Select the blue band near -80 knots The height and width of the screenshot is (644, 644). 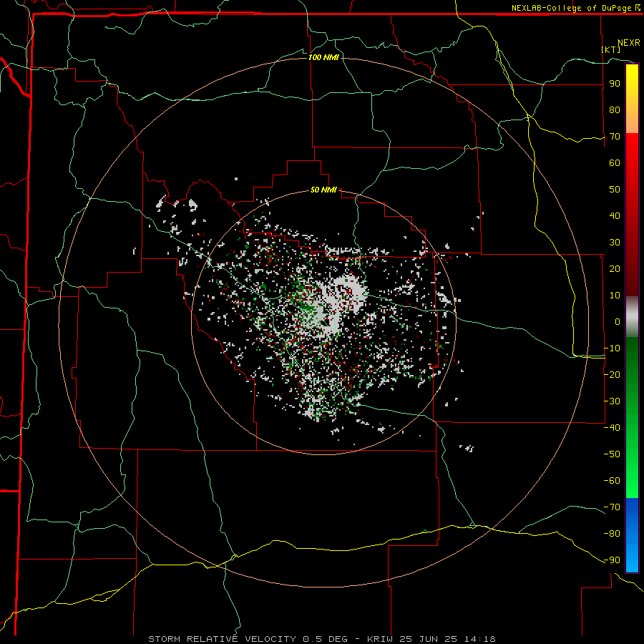(632, 534)
